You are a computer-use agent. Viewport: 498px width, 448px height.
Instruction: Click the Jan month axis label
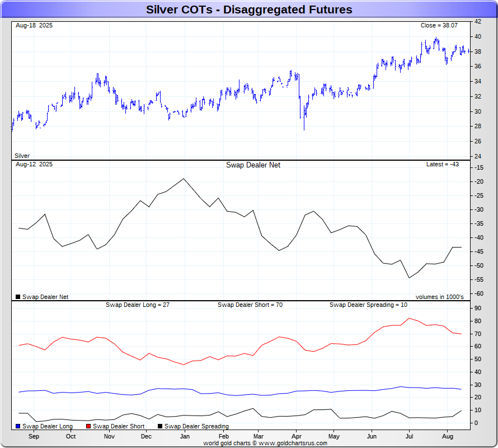[185, 437]
